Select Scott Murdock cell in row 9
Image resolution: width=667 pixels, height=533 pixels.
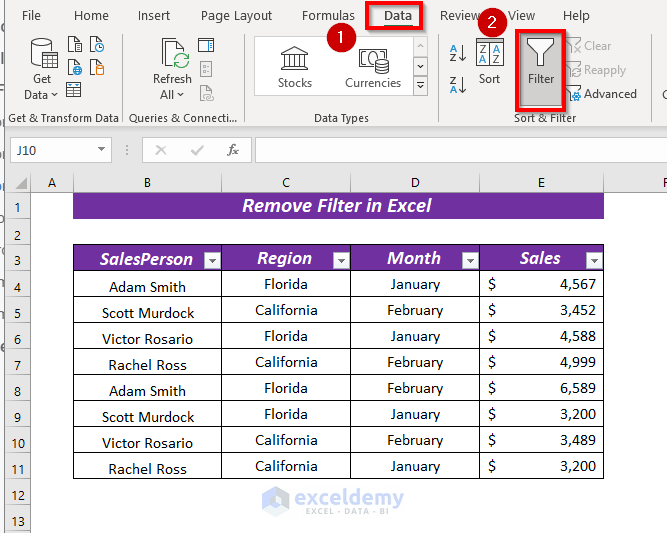[148, 414]
